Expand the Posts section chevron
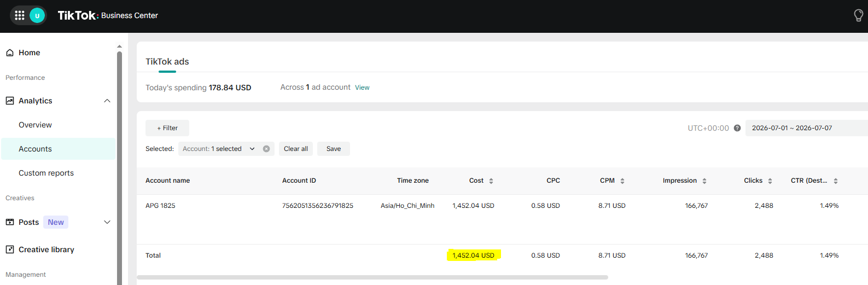868x285 pixels. click(x=107, y=222)
